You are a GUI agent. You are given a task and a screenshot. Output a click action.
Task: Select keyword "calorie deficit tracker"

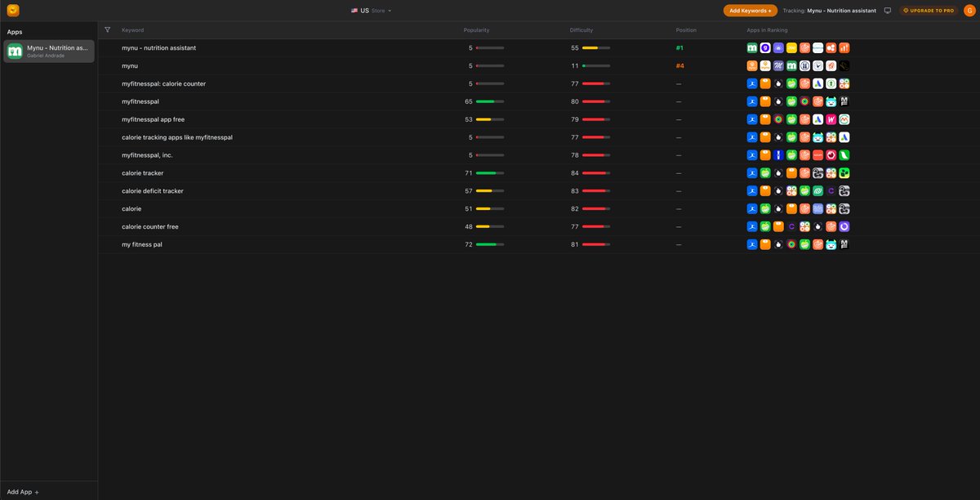click(x=153, y=191)
